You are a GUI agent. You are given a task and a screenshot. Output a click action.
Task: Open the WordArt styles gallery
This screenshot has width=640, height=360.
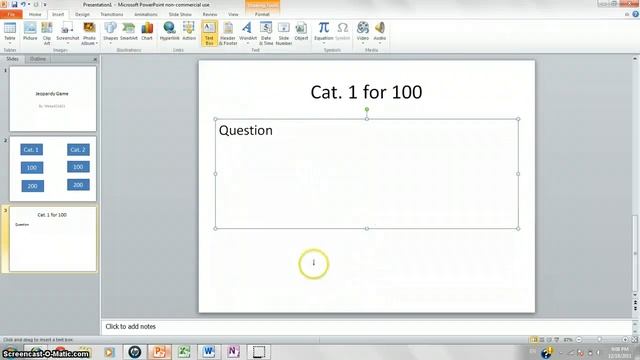tap(247, 33)
